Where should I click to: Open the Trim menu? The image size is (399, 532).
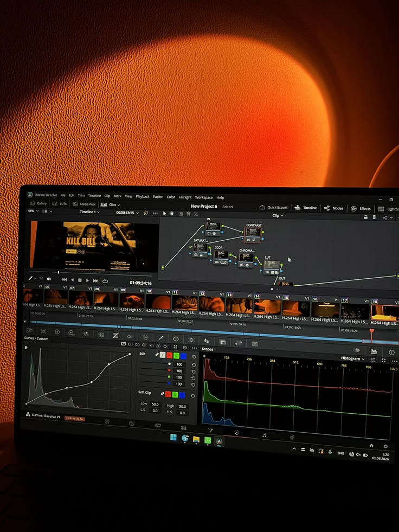point(81,195)
